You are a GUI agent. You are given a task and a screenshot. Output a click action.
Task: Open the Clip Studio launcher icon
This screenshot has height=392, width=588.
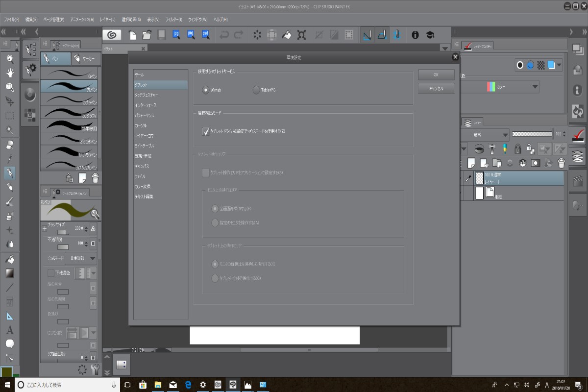click(112, 35)
